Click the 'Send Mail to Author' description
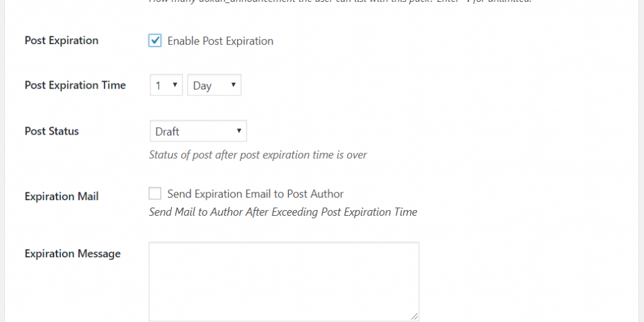The width and height of the screenshot is (644, 322). click(283, 212)
